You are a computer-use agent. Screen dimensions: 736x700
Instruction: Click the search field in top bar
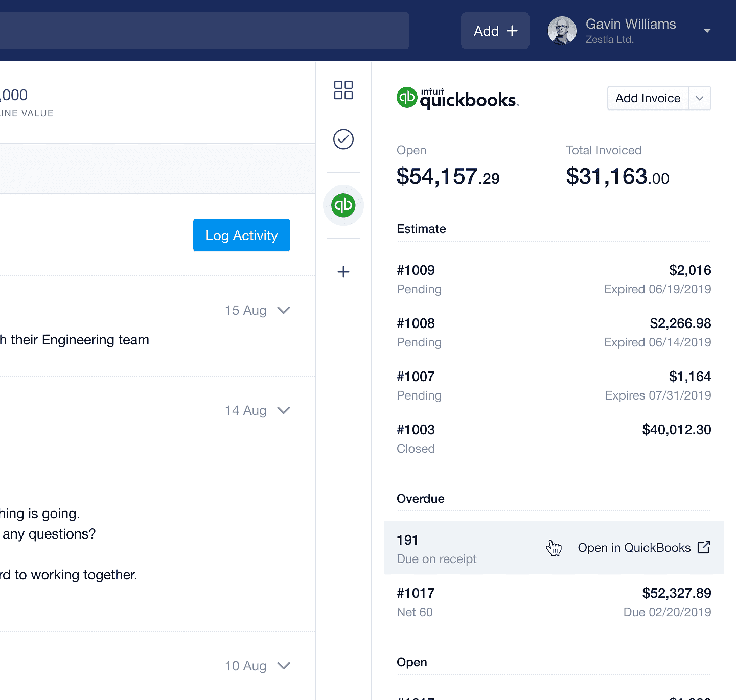tap(204, 31)
